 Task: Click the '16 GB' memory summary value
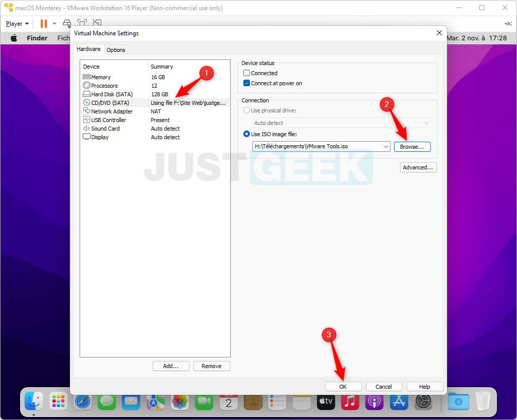[x=158, y=77]
